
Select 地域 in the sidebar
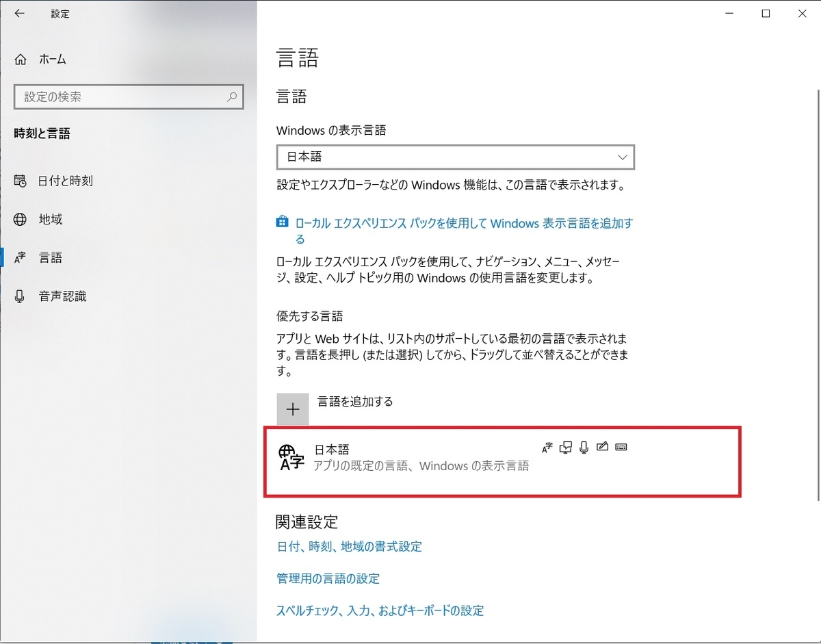tap(51, 219)
